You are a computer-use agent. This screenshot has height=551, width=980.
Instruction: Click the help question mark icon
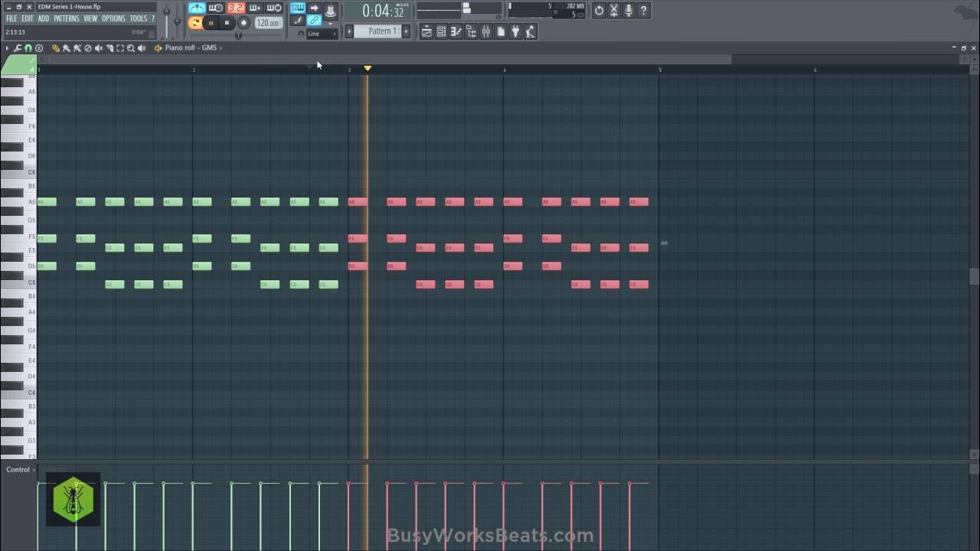[x=643, y=11]
